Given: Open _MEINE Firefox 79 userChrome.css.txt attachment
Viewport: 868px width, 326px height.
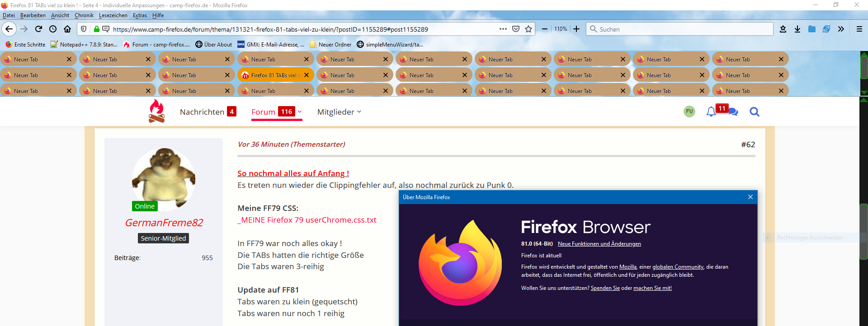Looking at the screenshot, I should point(307,220).
